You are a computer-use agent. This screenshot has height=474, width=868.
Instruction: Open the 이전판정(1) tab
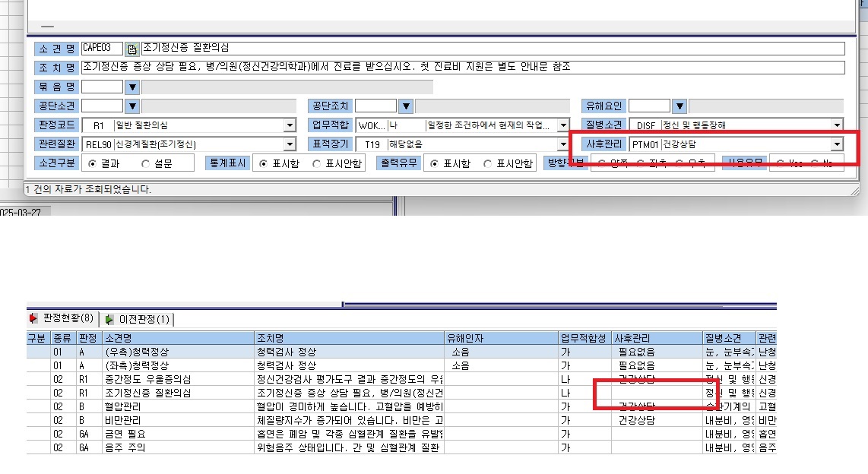[138, 319]
